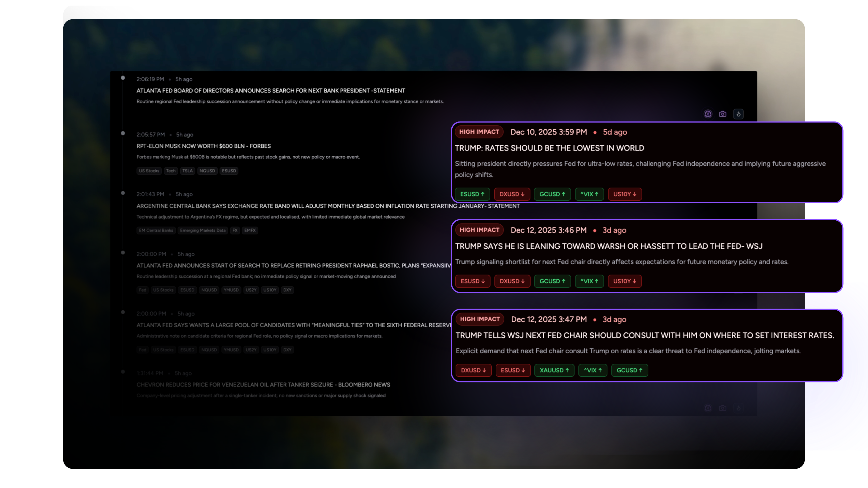This screenshot has width=868, height=488.
Task: Click the GCUSD↑ ticker on the bottom high-impact card
Action: tap(629, 370)
